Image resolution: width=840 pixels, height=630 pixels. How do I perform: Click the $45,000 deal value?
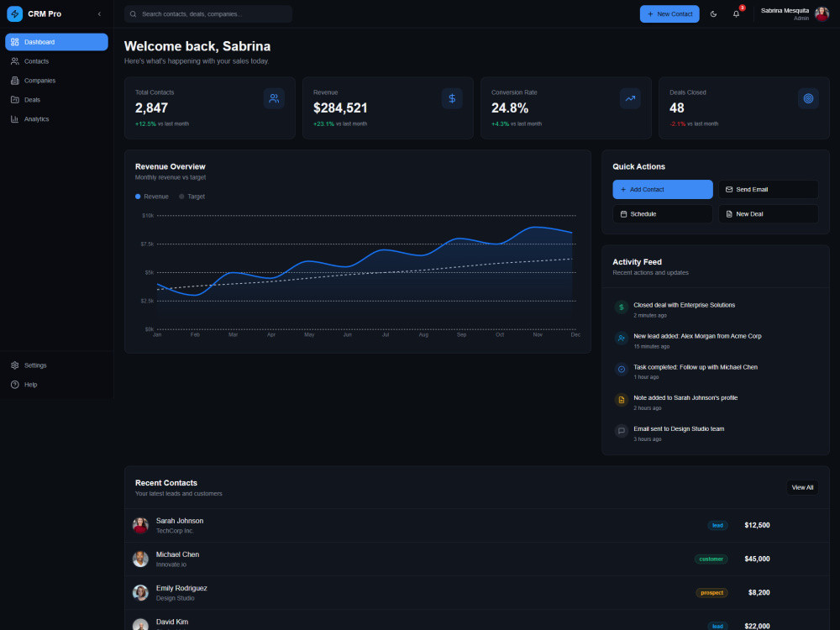coord(757,559)
